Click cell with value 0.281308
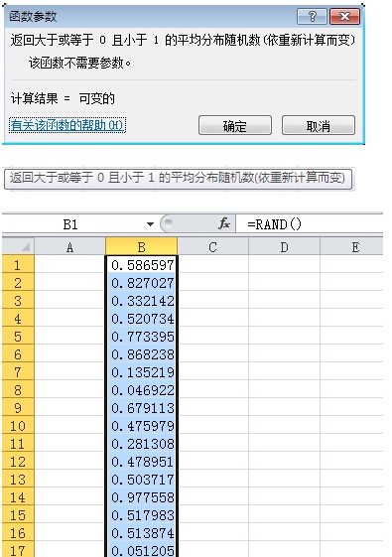 point(141,443)
